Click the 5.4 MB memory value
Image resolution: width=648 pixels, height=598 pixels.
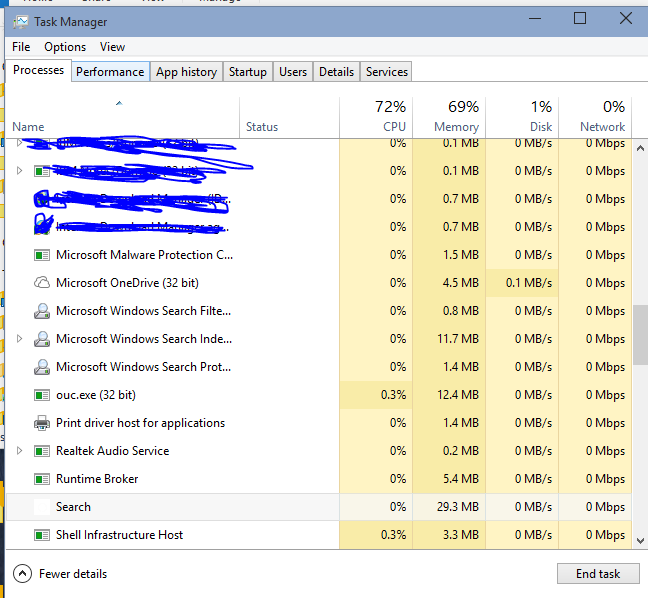tap(461, 479)
